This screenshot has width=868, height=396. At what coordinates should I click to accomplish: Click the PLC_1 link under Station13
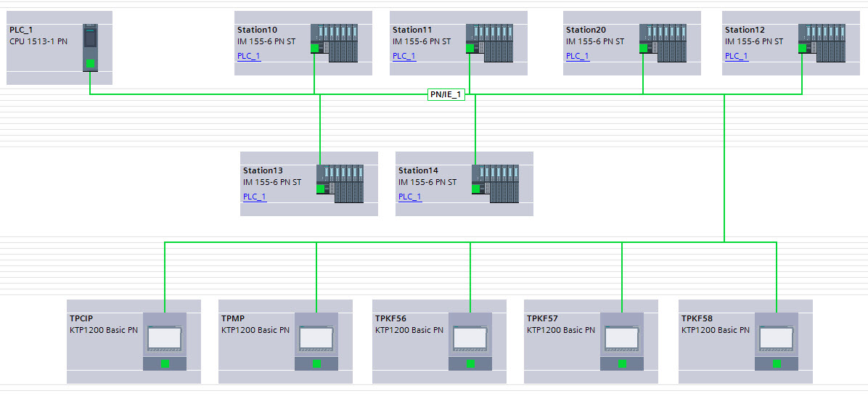point(254,197)
